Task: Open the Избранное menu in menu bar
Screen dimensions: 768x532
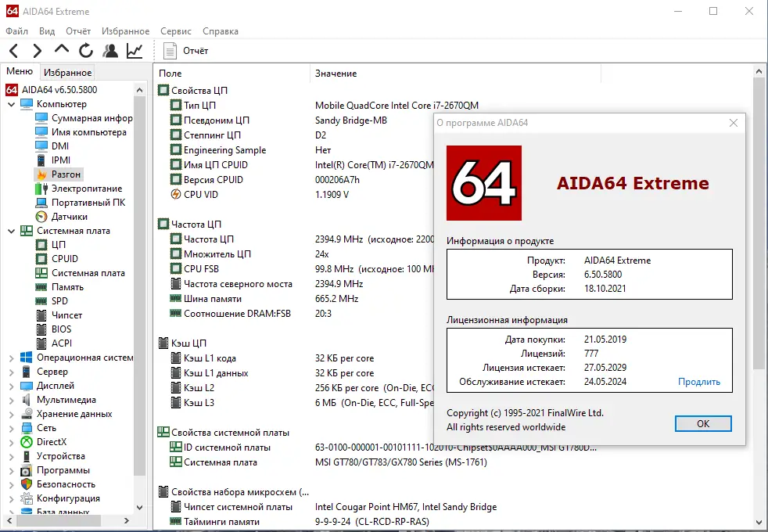Action: [125, 31]
